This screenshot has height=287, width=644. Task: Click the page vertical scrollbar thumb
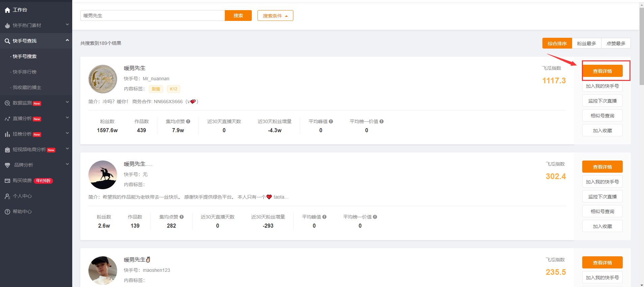[x=642, y=47]
